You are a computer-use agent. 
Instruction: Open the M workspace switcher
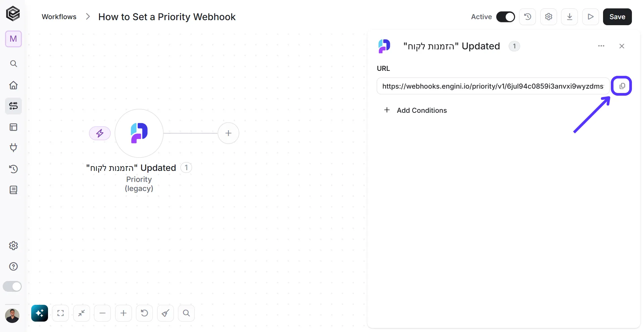[x=13, y=39]
